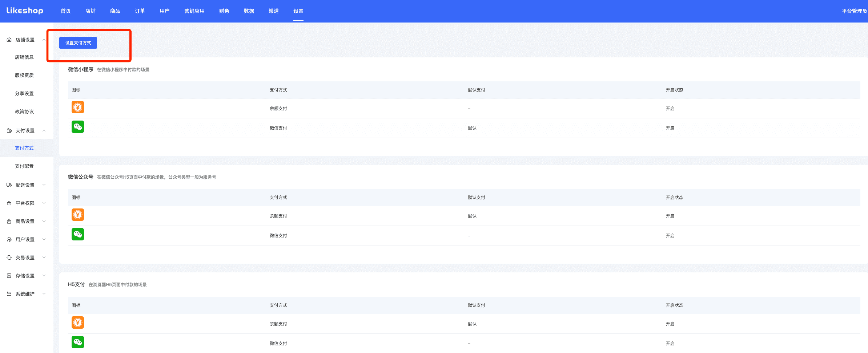The height and width of the screenshot is (353, 868).
Task: Click 微信支付 green icon under 微信公众号
Action: (78, 234)
